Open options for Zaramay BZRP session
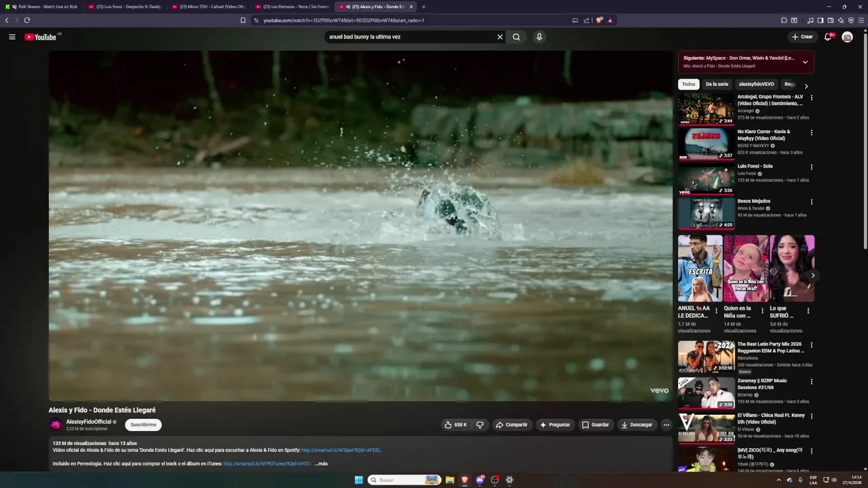Screen dimensions: 868x488 [812, 382]
